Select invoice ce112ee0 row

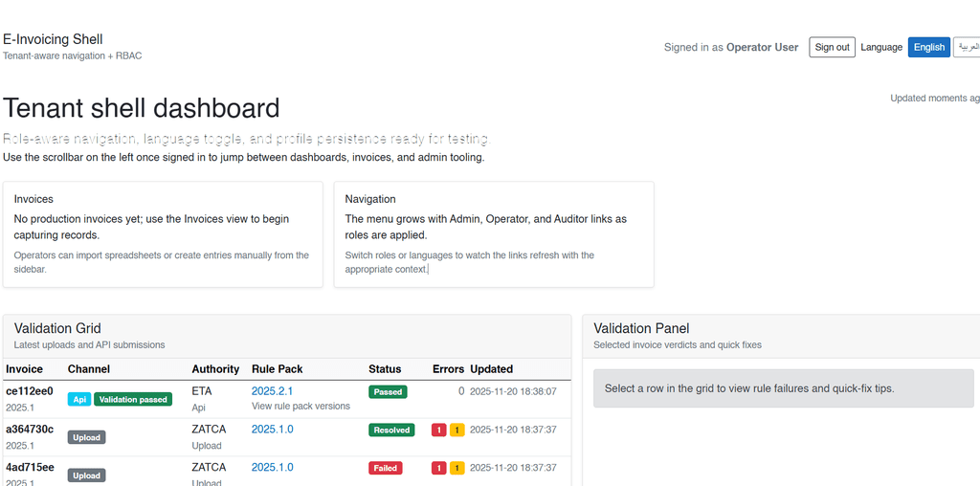[x=30, y=391]
